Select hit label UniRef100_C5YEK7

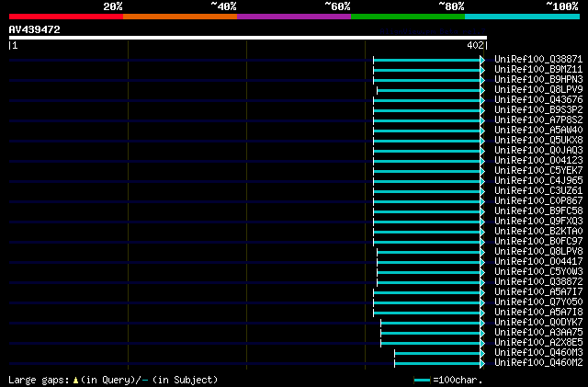pos(538,171)
